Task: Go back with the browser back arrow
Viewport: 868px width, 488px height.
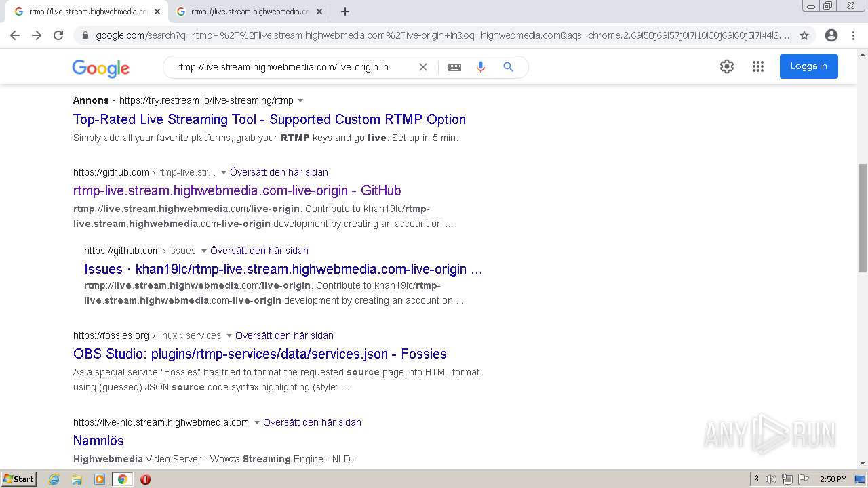Action: tap(15, 35)
